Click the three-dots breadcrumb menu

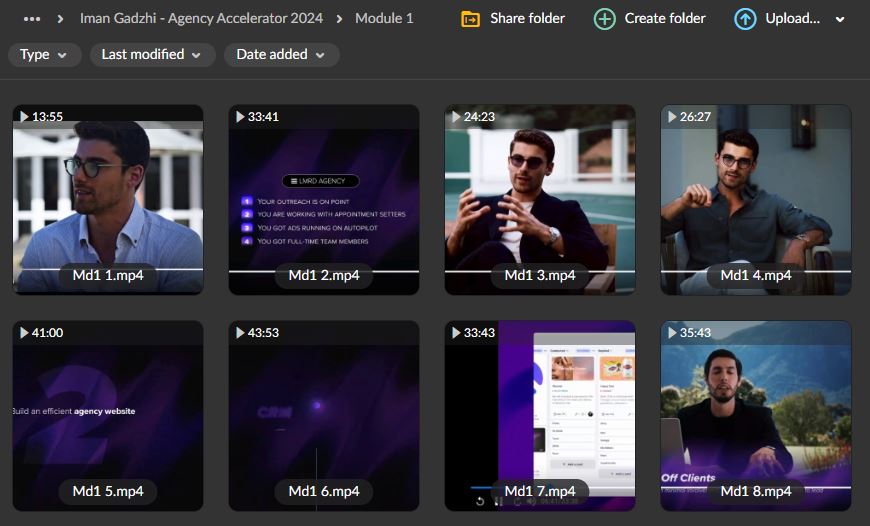(x=32, y=19)
